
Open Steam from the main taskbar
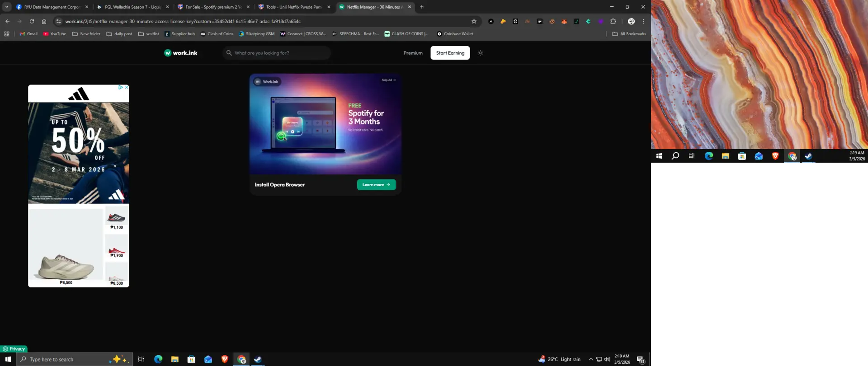(x=258, y=359)
